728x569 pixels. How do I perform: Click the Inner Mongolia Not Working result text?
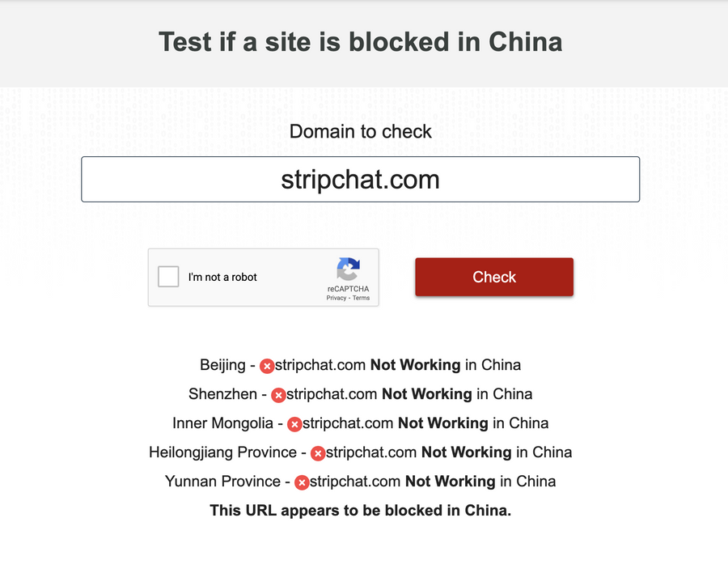(x=360, y=423)
